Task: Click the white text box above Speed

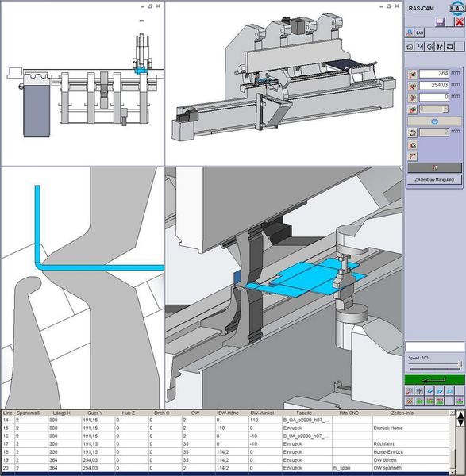Action: [435, 347]
